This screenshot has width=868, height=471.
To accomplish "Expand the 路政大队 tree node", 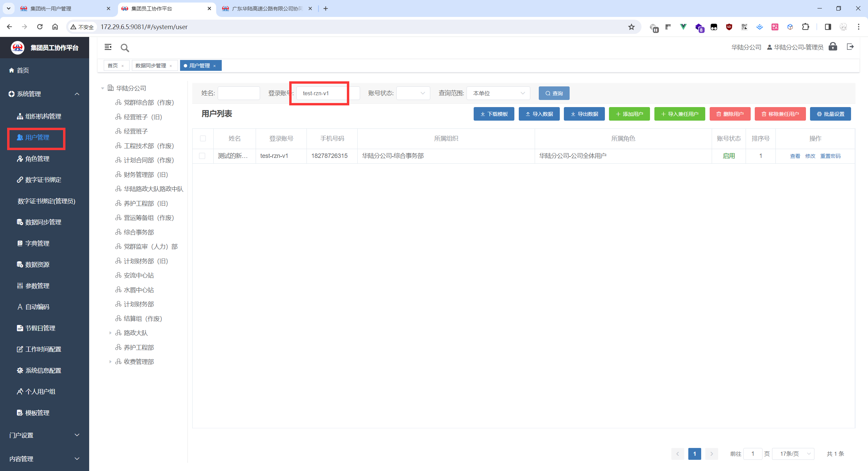I will coord(110,333).
